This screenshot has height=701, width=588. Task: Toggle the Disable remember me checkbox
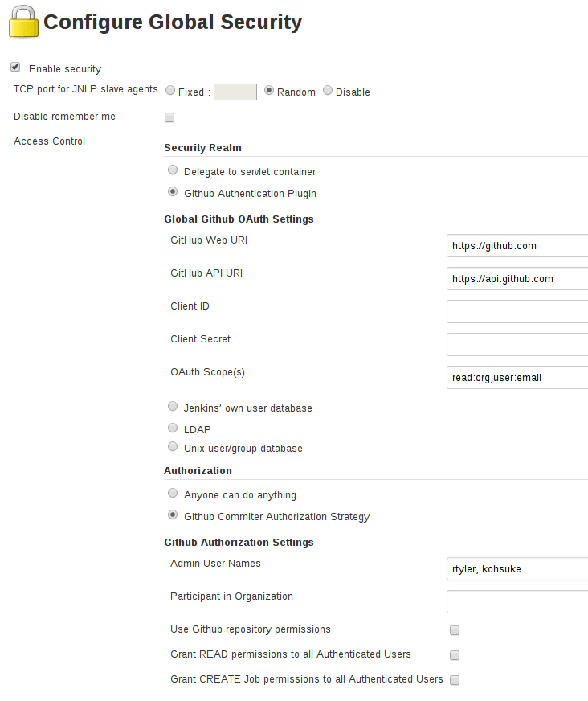point(169,117)
